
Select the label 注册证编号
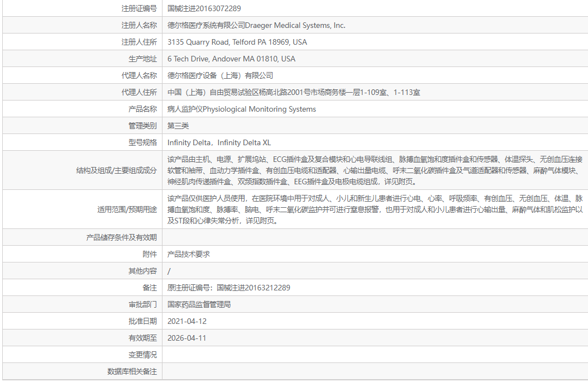pyautogui.click(x=138, y=8)
